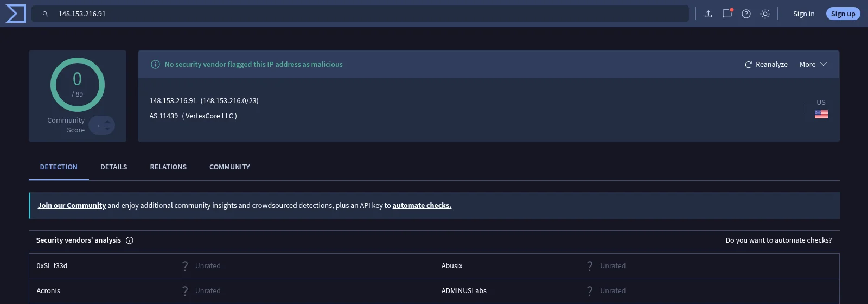Image resolution: width=868 pixels, height=304 pixels.
Task: Click 'Unrated' in the Acronis row
Action: pos(208,290)
